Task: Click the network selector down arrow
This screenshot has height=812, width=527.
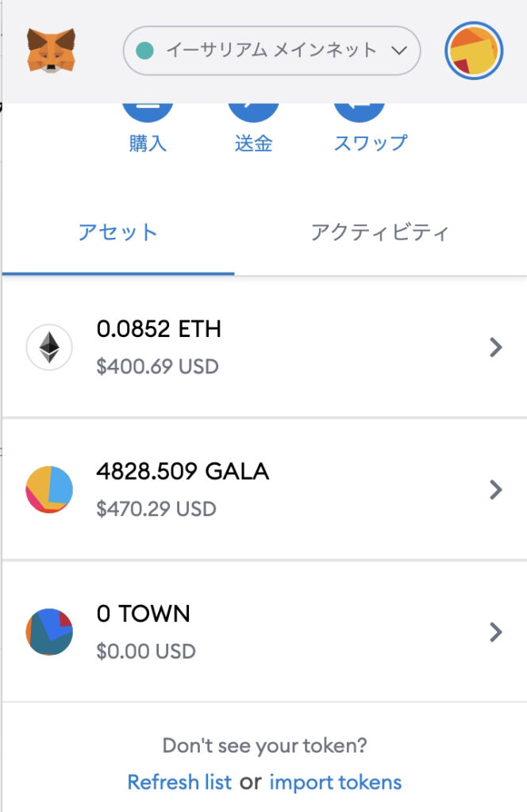Action: [398, 50]
